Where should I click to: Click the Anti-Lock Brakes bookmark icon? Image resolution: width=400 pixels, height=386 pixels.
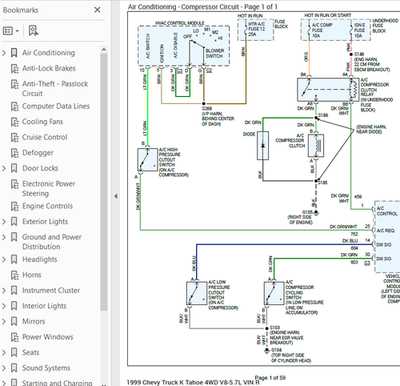[14, 69]
